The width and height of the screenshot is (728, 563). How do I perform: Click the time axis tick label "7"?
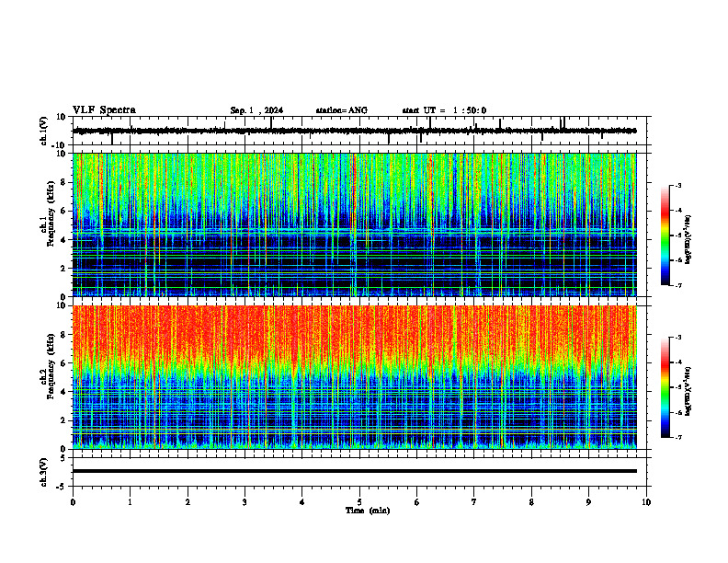[x=474, y=502]
